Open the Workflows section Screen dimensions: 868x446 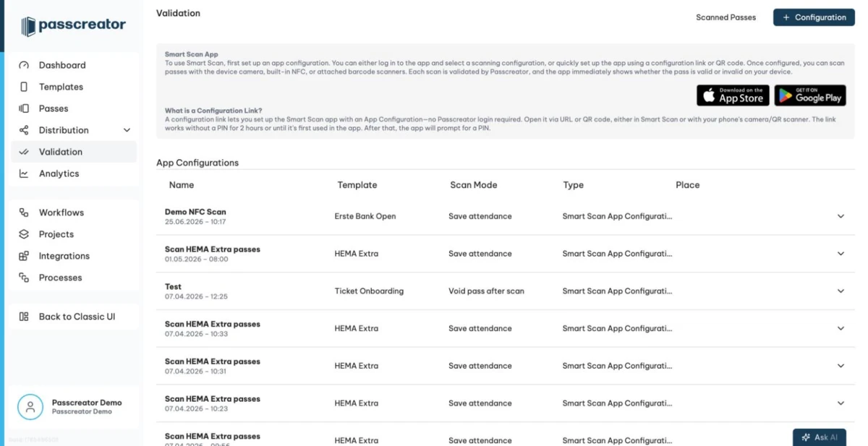point(74,213)
